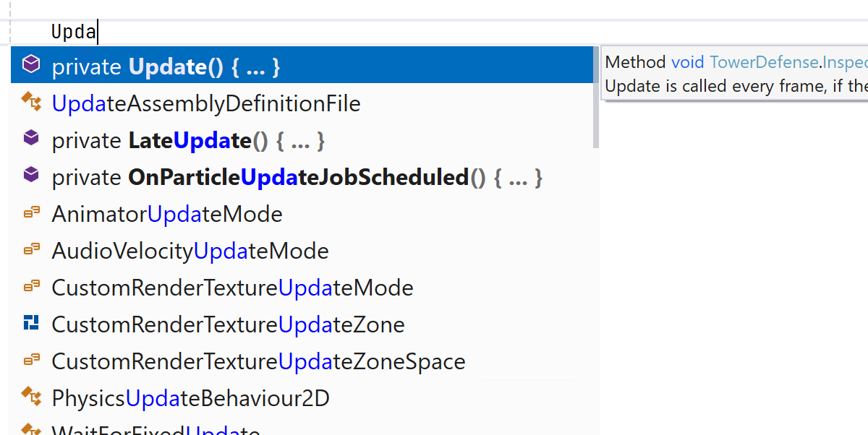Screen dimensions: 868x435
Task: Click the TowerDefense namespace link in tooltip
Action: click(x=765, y=63)
